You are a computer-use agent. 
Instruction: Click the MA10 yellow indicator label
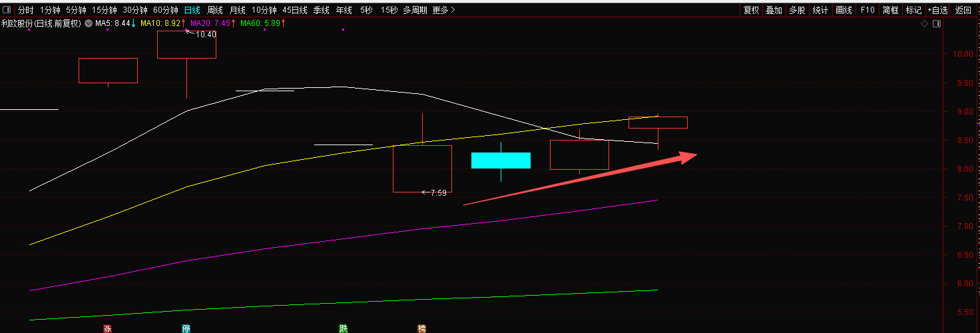(162, 23)
